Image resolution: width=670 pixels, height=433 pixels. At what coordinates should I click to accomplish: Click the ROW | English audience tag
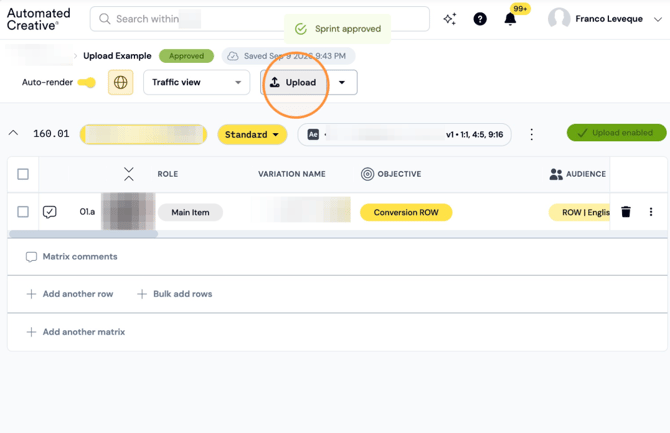[x=579, y=212]
